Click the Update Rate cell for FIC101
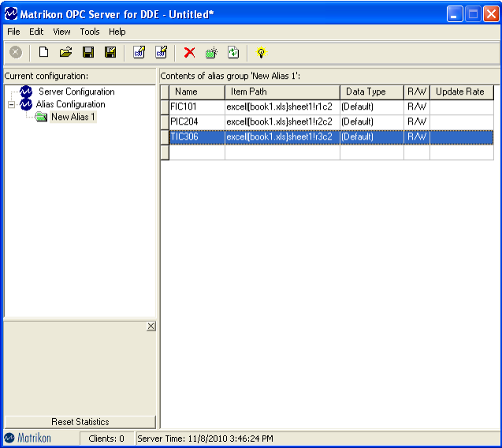Screen dimensions: 502x448 tap(461, 106)
